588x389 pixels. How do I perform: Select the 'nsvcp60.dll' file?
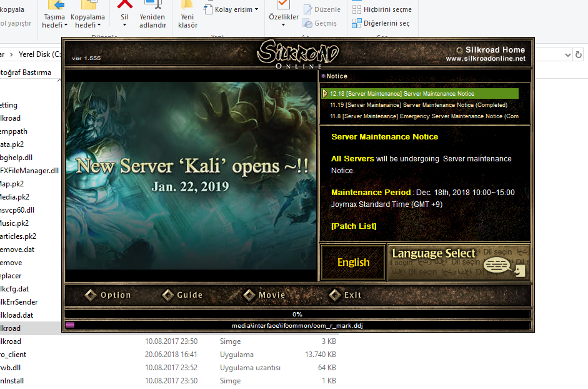click(17, 210)
